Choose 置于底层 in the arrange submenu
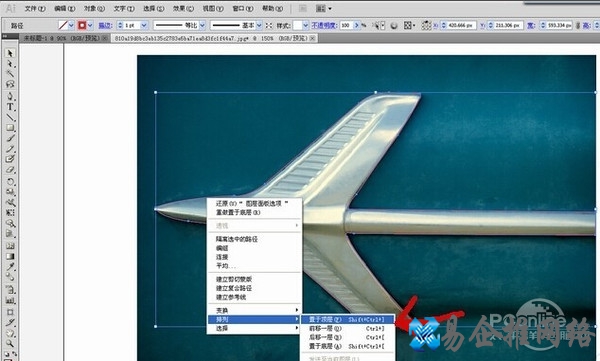This screenshot has width=600, height=361. tap(347, 346)
